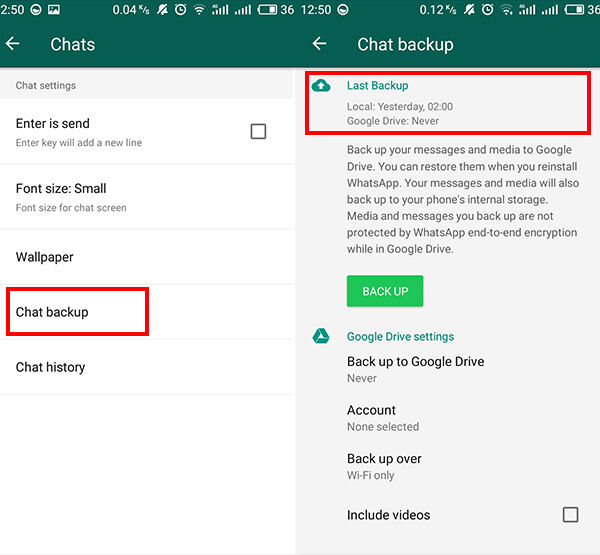Open the Chat history option
The height and width of the screenshot is (555, 600).
[147, 367]
